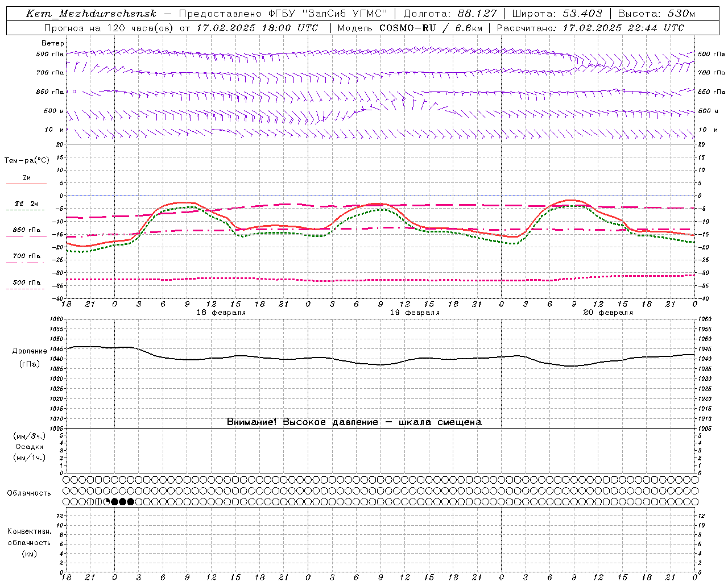Click the (мм/3ч.) precipitation unit label

click(x=30, y=436)
